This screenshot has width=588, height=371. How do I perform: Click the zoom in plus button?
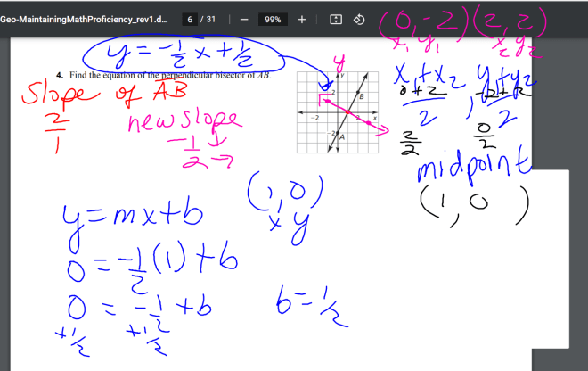(301, 19)
